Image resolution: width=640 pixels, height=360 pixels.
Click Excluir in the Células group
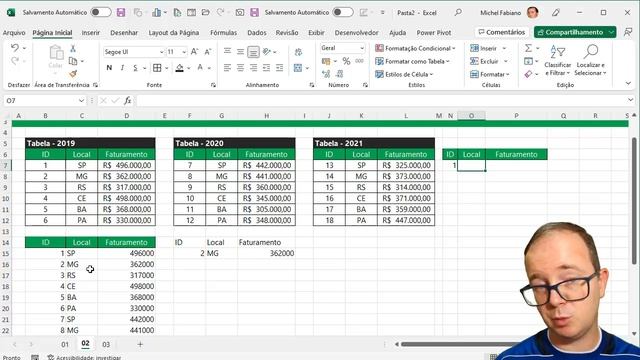pyautogui.click(x=489, y=61)
